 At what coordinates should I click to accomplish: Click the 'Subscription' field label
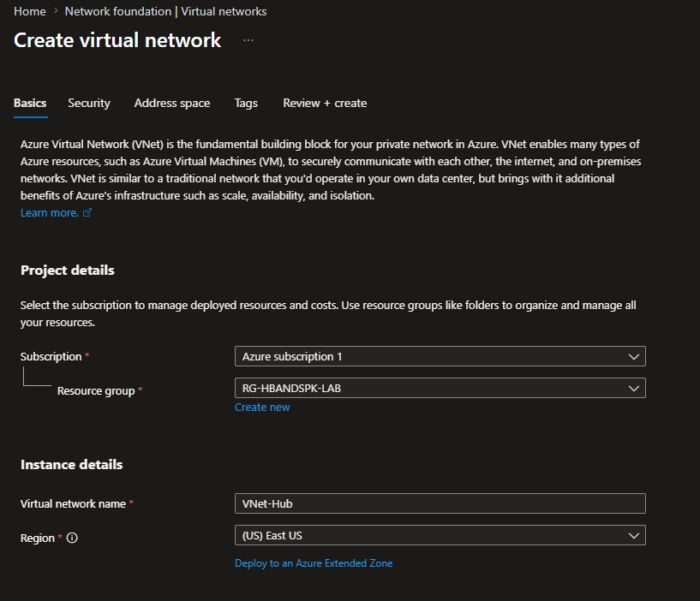click(x=51, y=356)
